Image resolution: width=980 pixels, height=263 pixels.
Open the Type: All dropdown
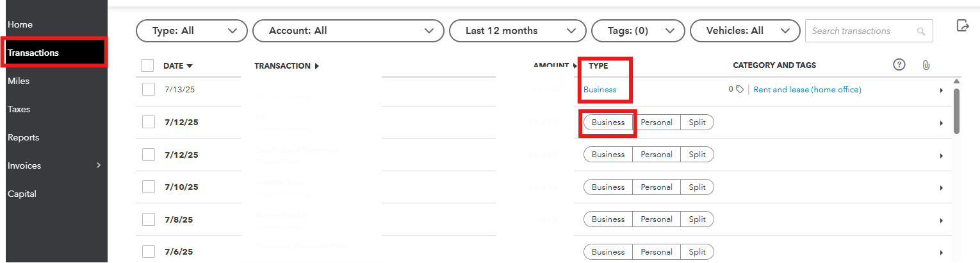(x=192, y=31)
